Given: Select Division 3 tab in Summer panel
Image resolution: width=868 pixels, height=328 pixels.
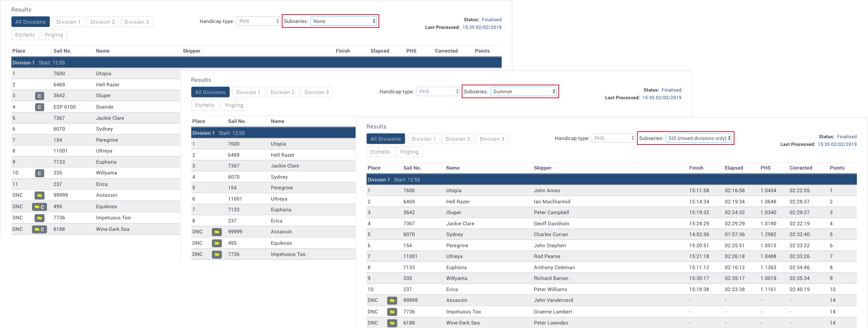Looking at the screenshot, I should tap(317, 92).
